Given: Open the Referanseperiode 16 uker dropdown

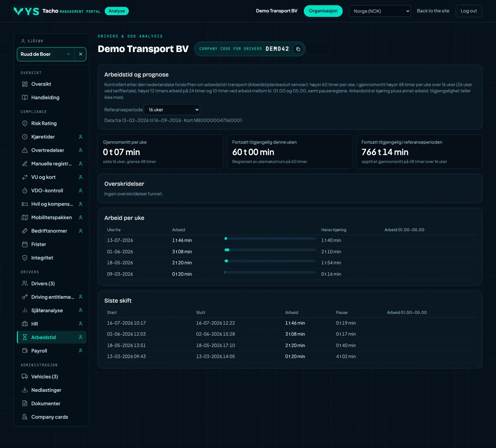Looking at the screenshot, I should (172, 110).
